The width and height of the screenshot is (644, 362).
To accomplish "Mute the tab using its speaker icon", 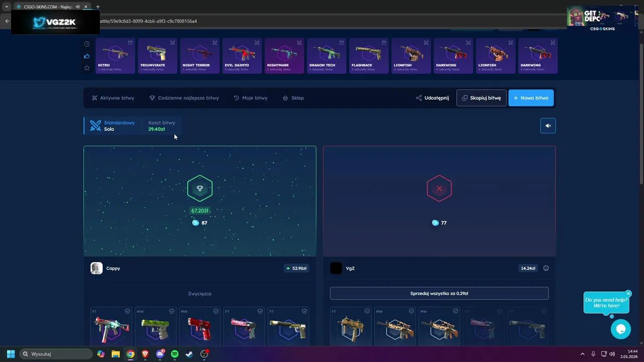I will [77, 7].
